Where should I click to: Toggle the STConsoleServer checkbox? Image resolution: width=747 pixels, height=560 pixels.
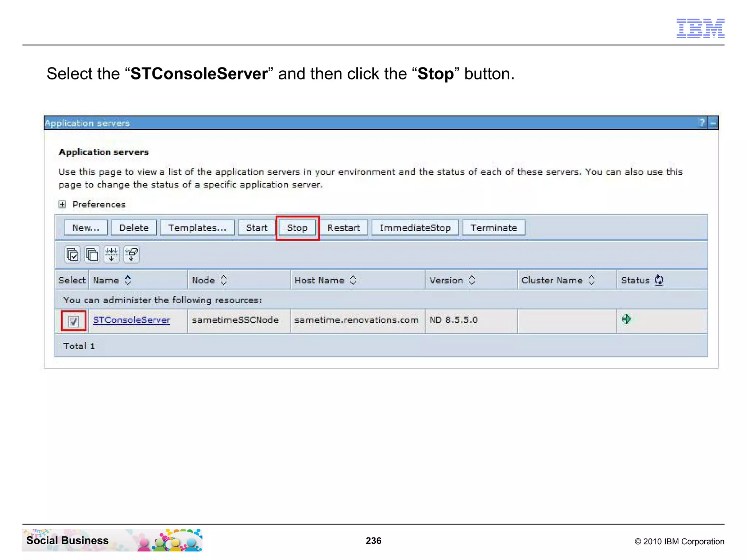[74, 321]
